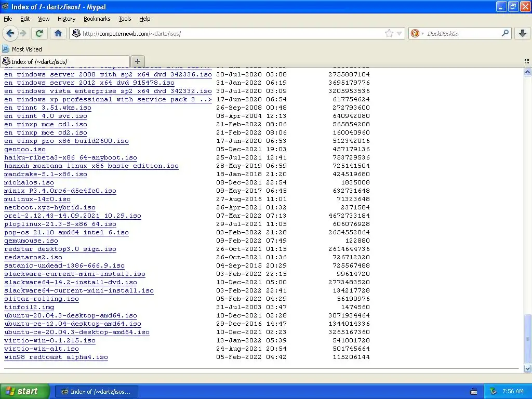Select the Index of /~dartz/isos/ tab
532x399 pixels.
coord(65,61)
